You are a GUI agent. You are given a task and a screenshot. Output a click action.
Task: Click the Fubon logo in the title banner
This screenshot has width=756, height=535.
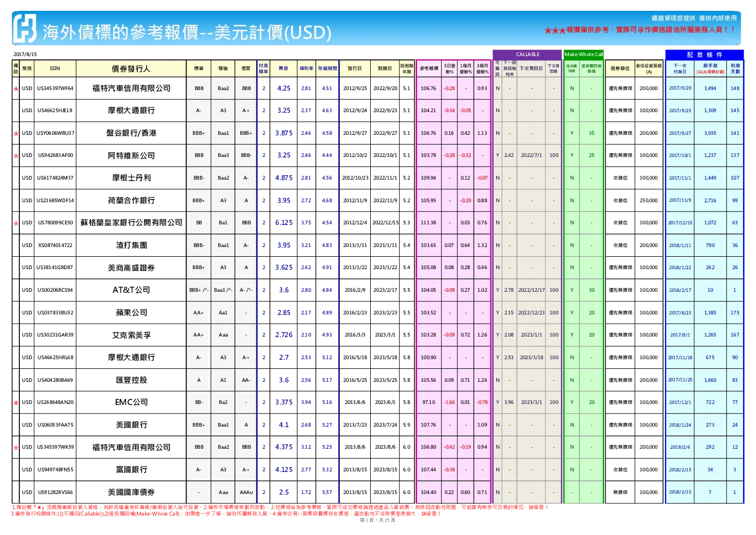click(25, 28)
